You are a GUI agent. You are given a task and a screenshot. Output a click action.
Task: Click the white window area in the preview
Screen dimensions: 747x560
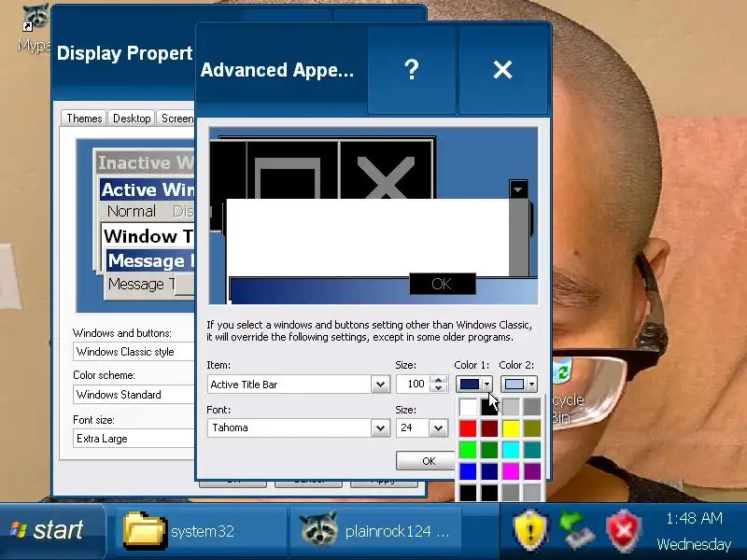pos(367,237)
